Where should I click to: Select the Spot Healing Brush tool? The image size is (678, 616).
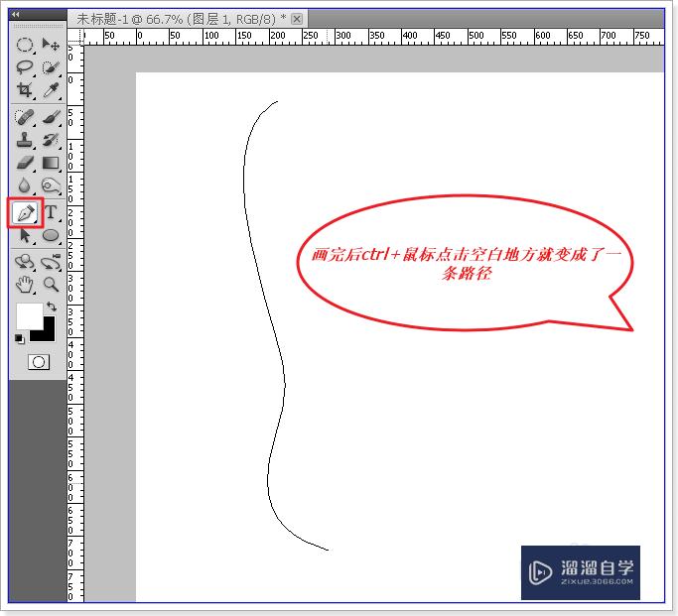point(24,117)
